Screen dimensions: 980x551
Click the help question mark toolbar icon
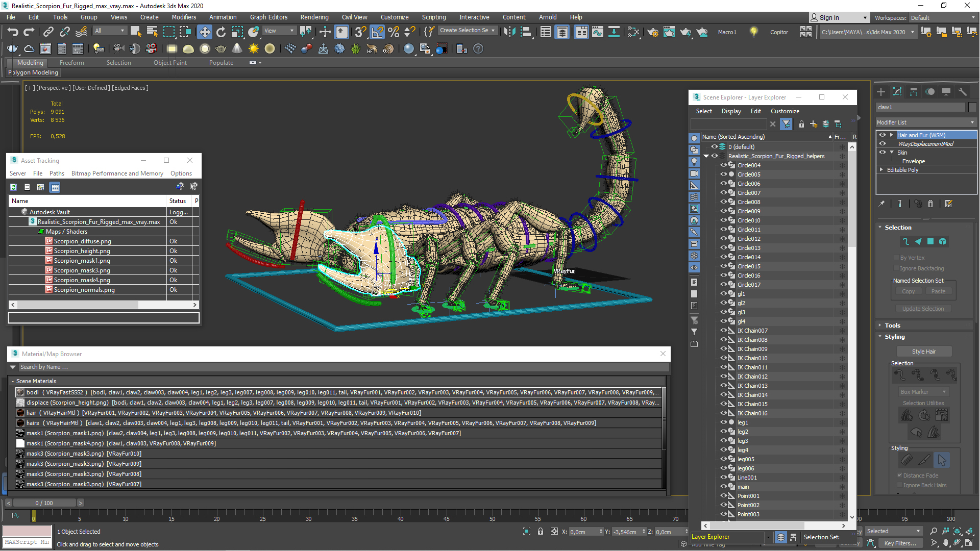[x=478, y=49]
